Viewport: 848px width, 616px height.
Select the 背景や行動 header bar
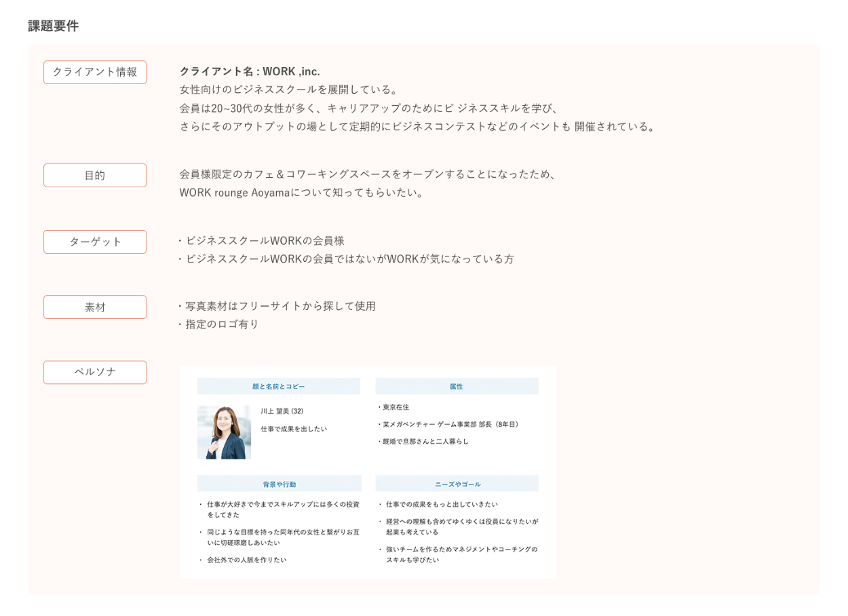(279, 484)
